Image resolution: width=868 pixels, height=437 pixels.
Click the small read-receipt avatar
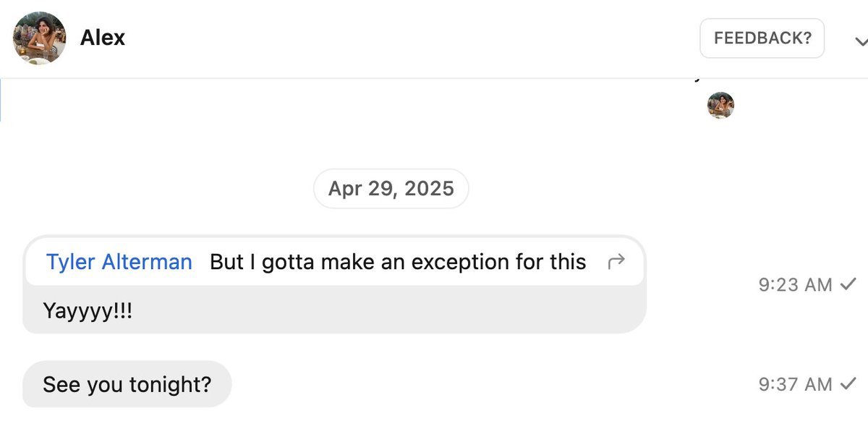[x=720, y=106]
